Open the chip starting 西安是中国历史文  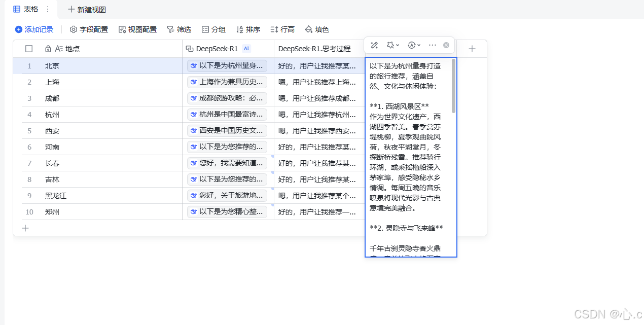[227, 131]
